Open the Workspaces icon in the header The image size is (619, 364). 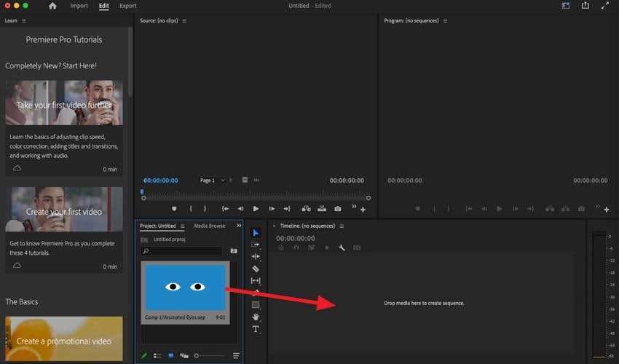click(566, 6)
